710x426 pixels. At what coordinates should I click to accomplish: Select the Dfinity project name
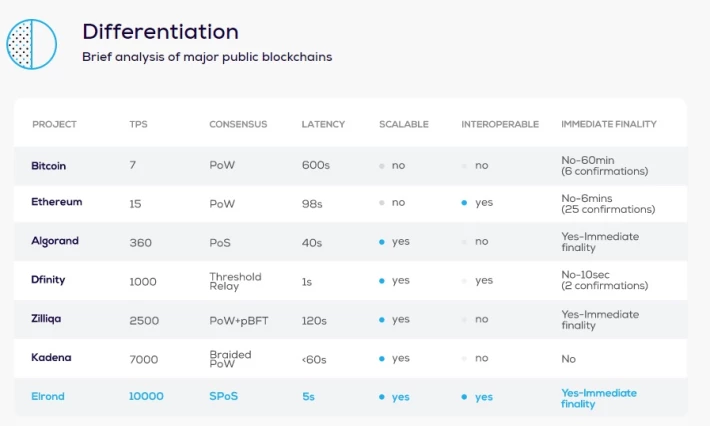click(48, 280)
